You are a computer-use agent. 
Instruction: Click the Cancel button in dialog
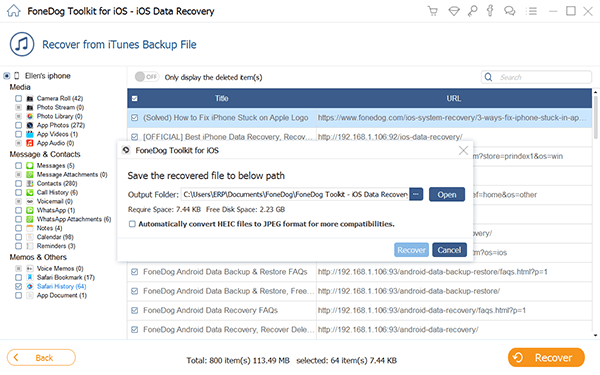point(449,250)
